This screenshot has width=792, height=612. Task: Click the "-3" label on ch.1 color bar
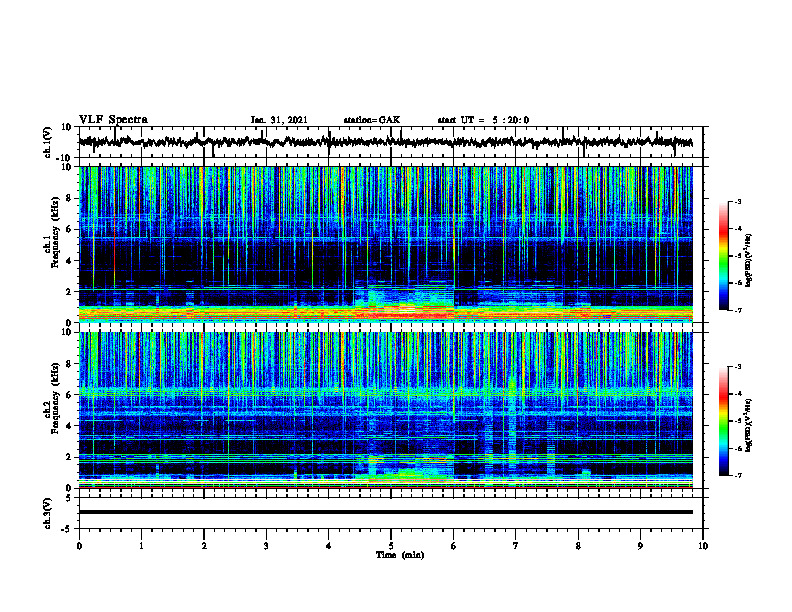[738, 202]
